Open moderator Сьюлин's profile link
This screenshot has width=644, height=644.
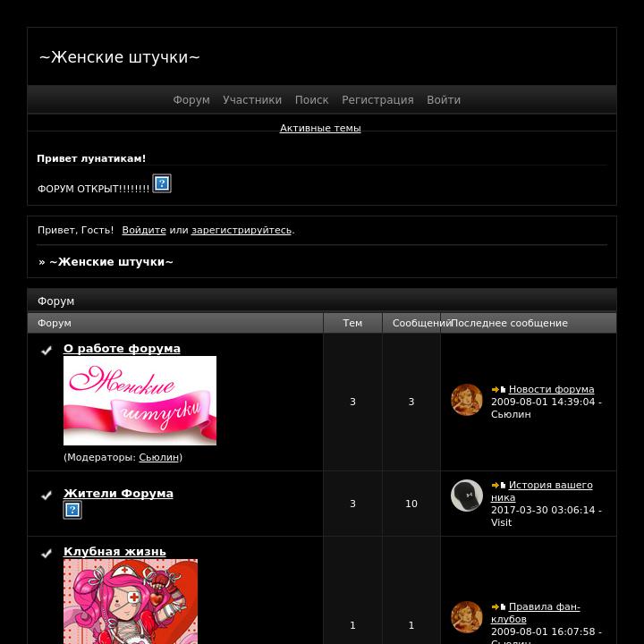point(159,457)
